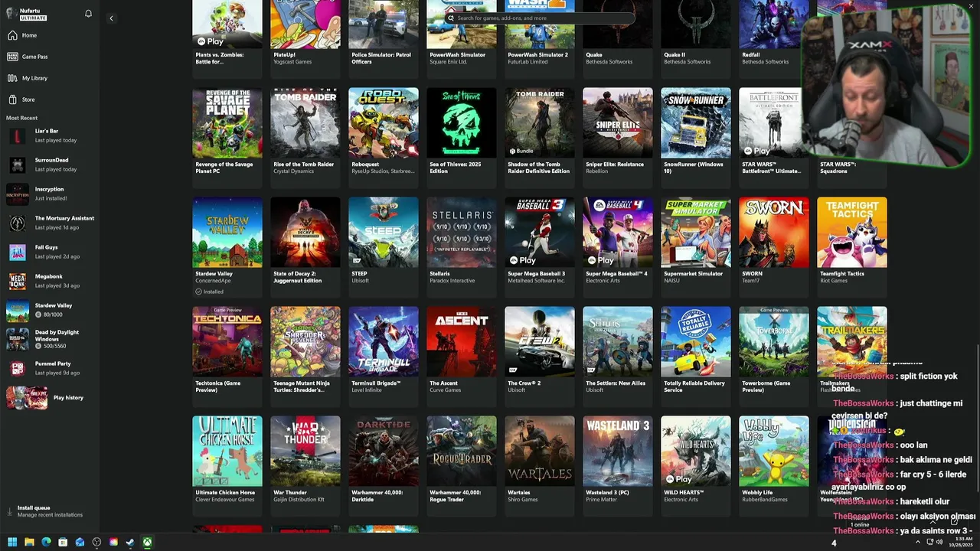Collapse the sidebar with the back chevron
This screenshot has height=551, width=980.
tap(111, 18)
